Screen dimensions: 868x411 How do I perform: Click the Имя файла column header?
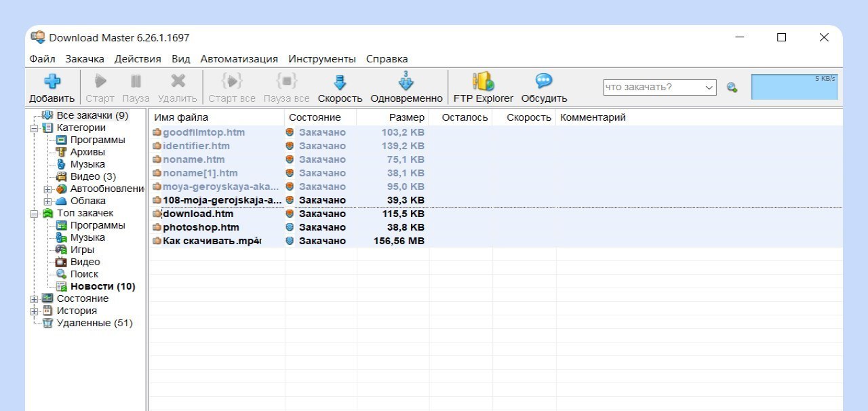coord(181,117)
